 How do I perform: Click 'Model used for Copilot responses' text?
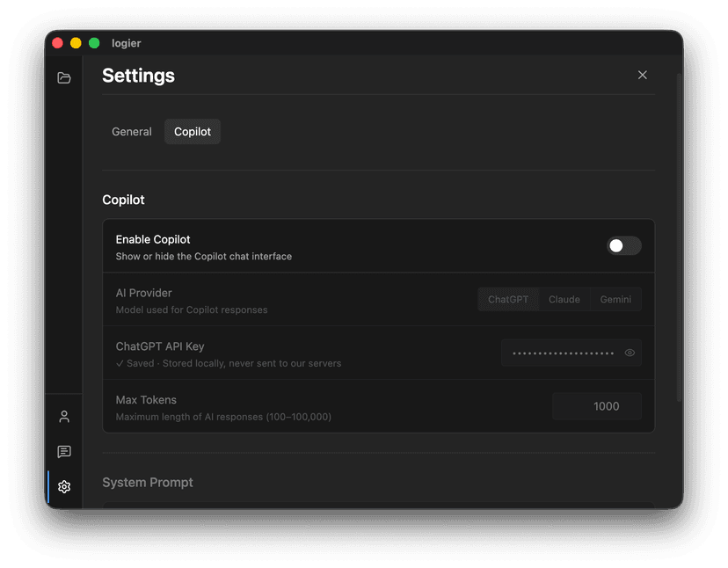pos(192,309)
